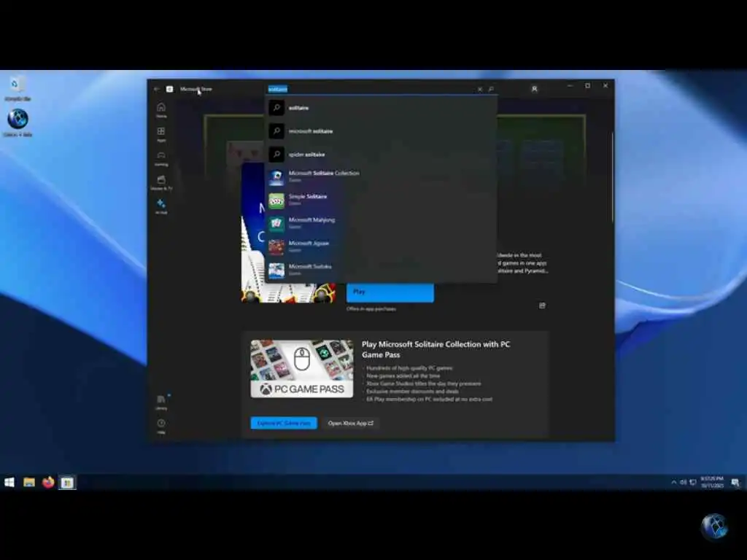Show hidden system tray icons

[673, 483]
